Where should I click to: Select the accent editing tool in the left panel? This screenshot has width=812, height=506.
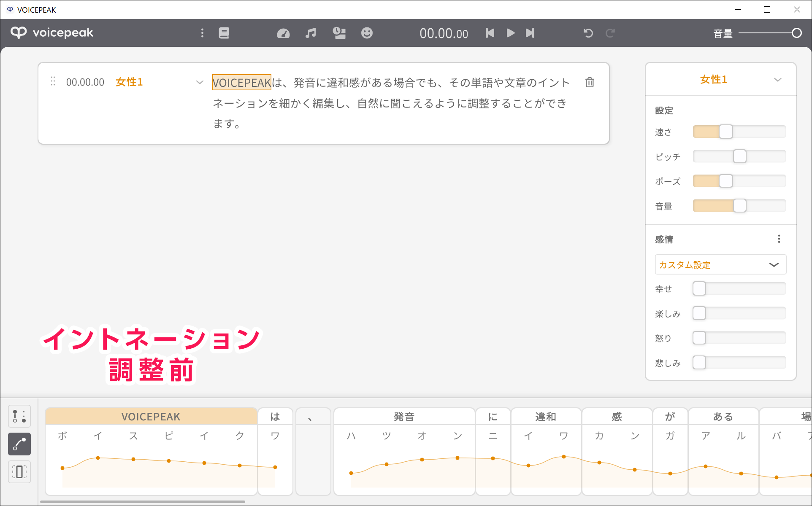pos(19,416)
